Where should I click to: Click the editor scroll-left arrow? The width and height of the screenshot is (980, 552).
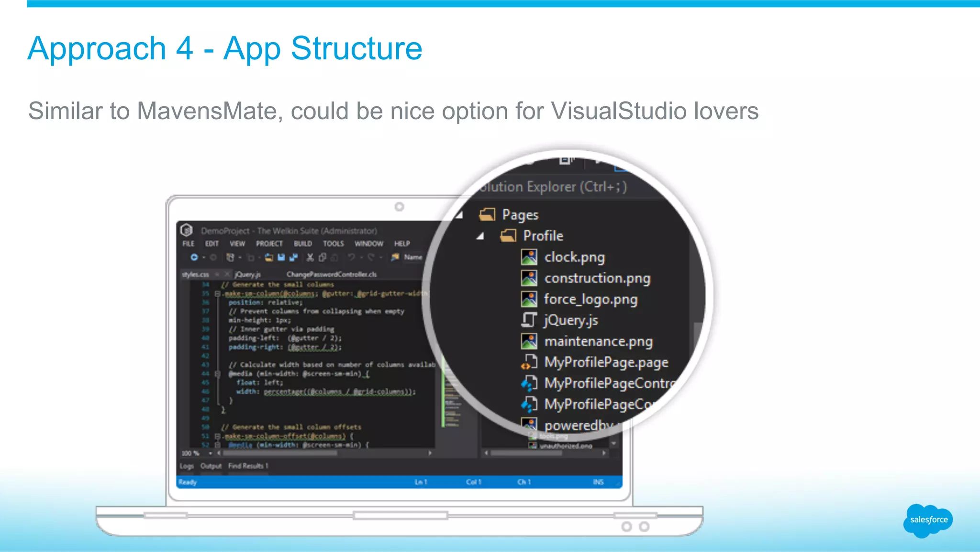pyautogui.click(x=219, y=453)
